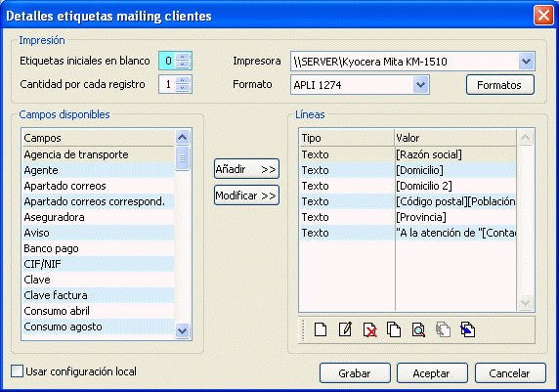Select the Clave factura field
The height and width of the screenshot is (392, 559).
point(99,295)
